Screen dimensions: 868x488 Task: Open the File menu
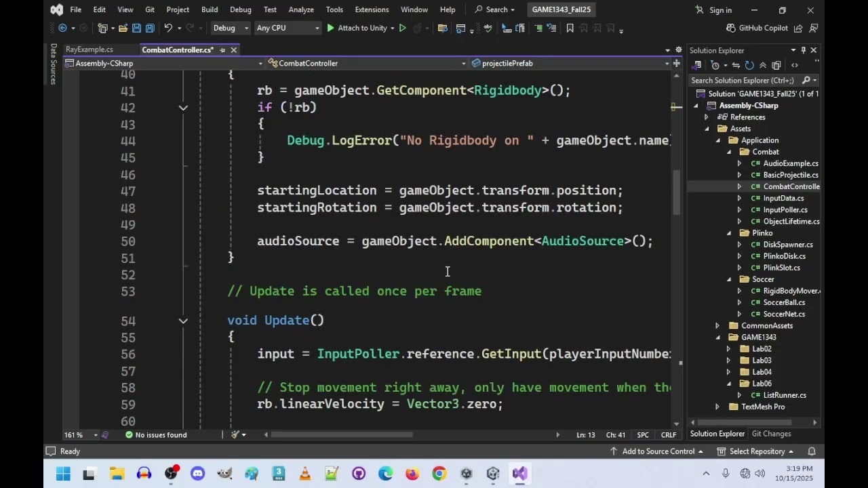(76, 9)
